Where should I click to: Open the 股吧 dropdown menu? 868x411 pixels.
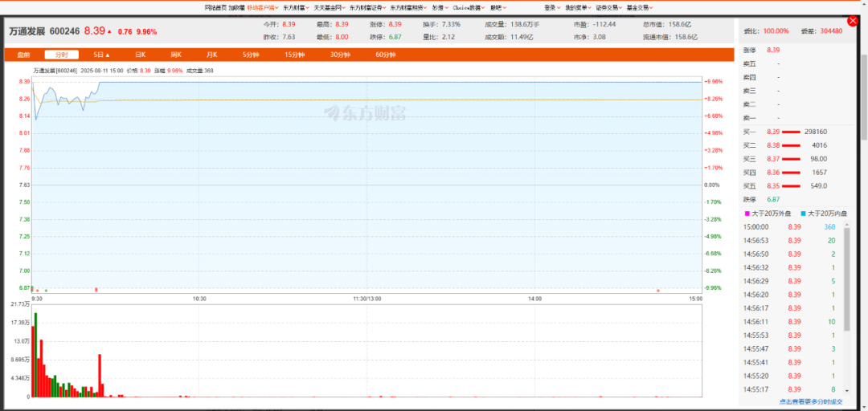point(497,8)
